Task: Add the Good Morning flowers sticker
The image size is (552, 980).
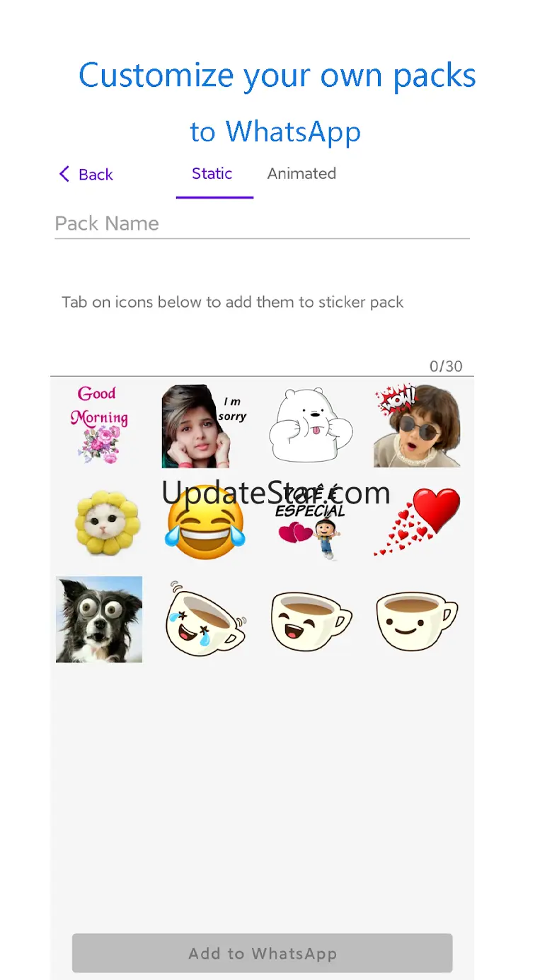Action: 99,426
